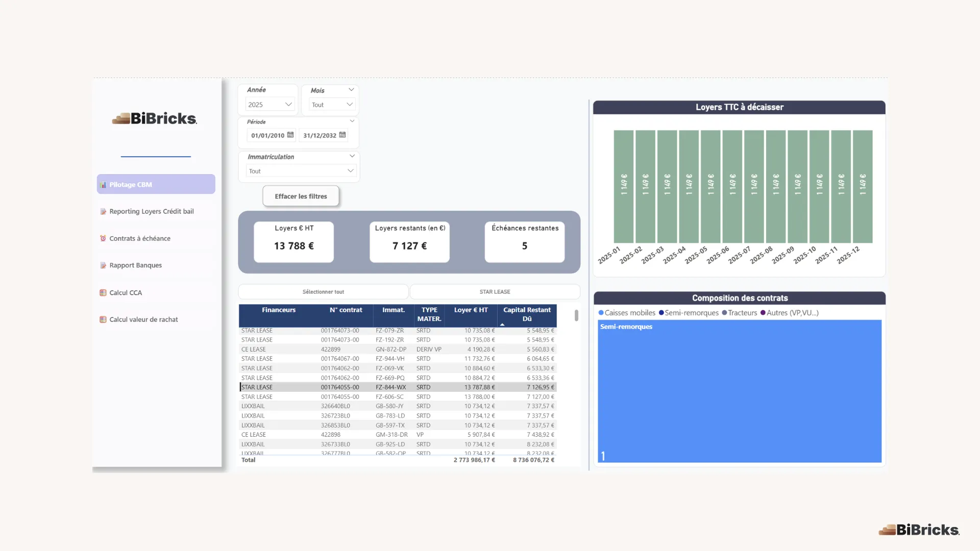Sort table by Financeurs column header
The height and width of the screenshot is (551, 980).
tap(279, 310)
